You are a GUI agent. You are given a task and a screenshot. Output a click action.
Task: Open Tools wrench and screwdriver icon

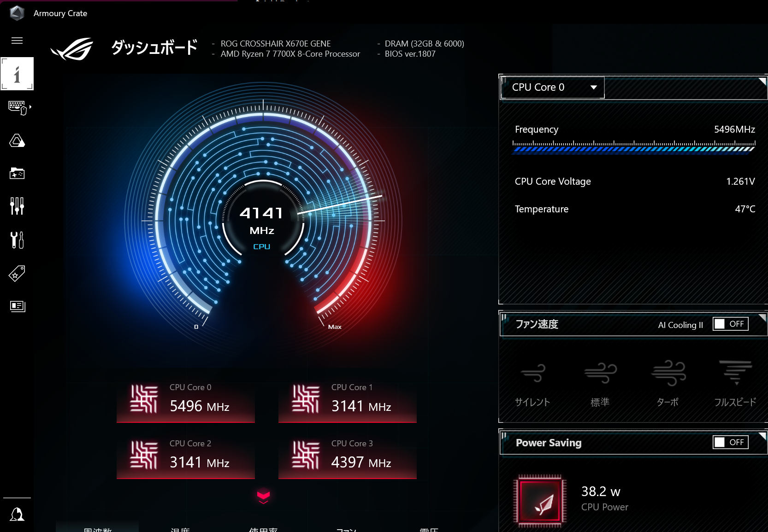point(17,240)
